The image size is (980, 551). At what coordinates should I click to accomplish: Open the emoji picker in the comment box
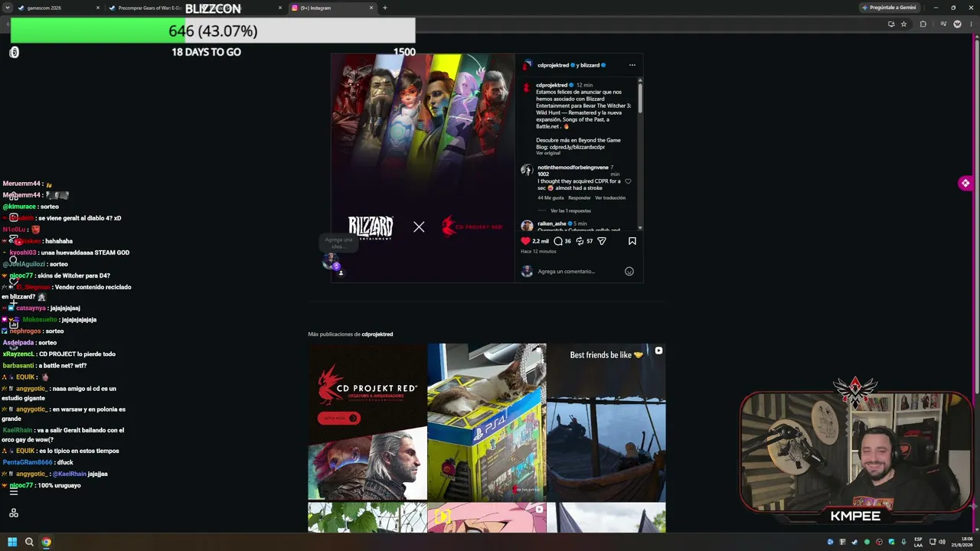(x=629, y=271)
